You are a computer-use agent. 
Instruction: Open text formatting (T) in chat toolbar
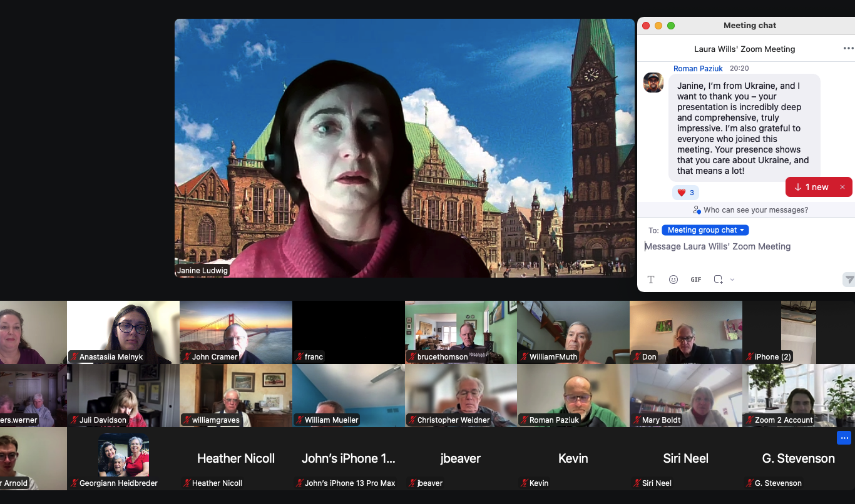[651, 280]
